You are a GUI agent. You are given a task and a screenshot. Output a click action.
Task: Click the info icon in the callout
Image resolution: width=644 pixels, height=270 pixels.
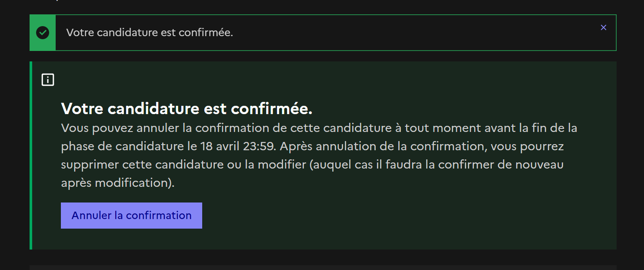click(48, 80)
